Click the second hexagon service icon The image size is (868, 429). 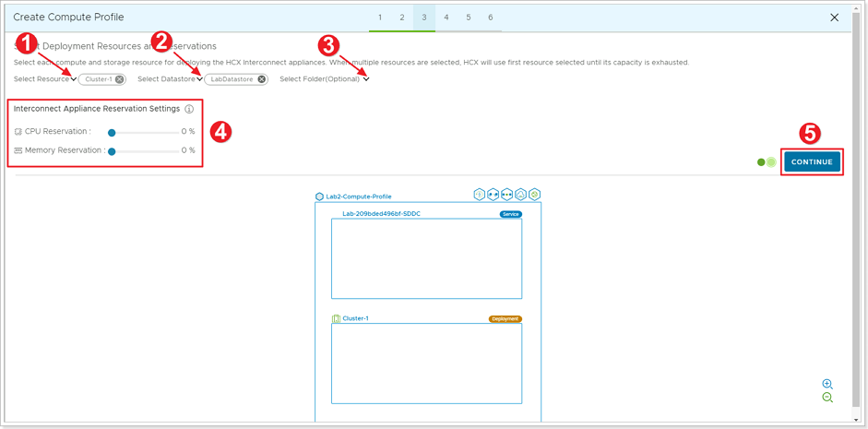tap(493, 195)
